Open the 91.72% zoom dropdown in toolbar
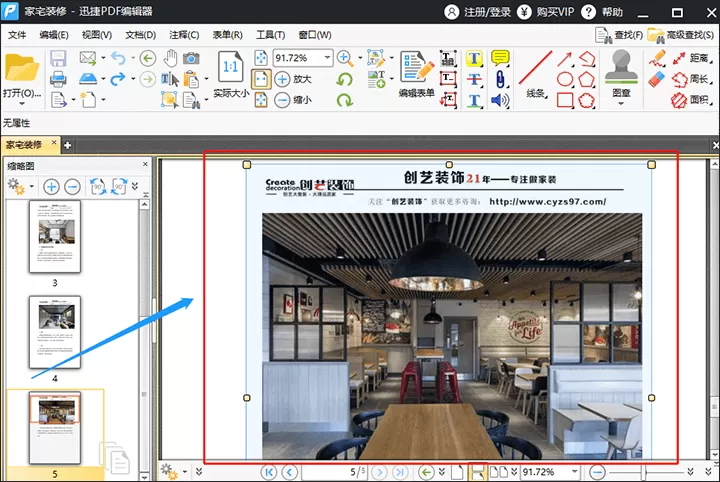Image resolution: width=720 pixels, height=482 pixels. click(x=327, y=58)
